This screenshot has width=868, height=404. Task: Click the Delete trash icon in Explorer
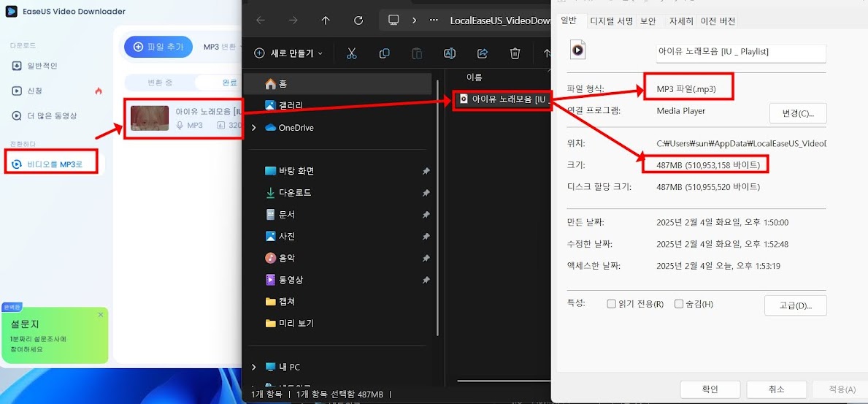(x=515, y=53)
